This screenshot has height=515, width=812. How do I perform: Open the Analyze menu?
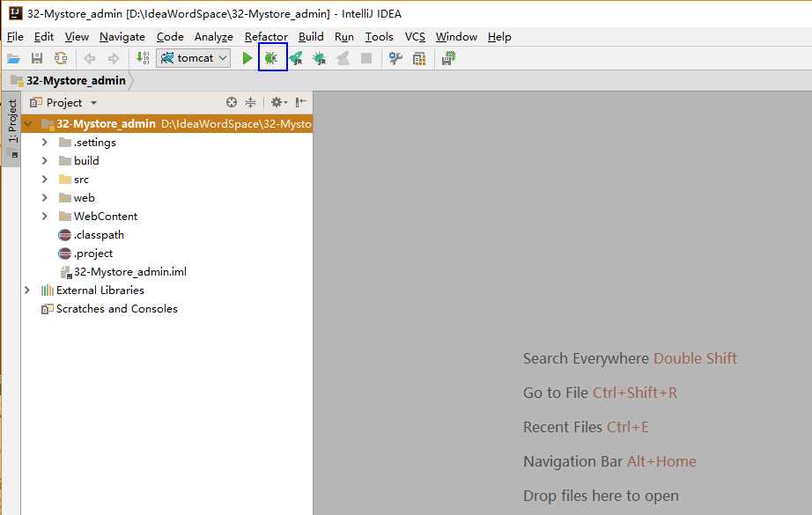click(x=214, y=37)
